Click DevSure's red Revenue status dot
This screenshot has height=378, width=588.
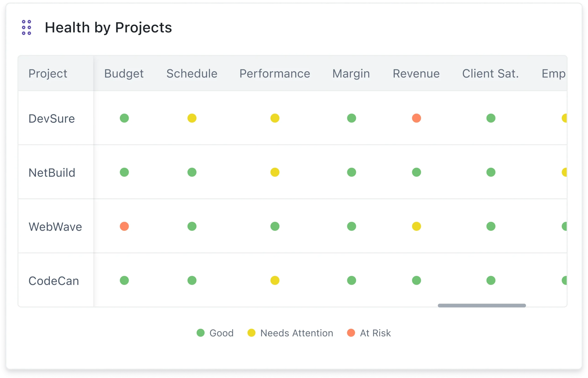point(416,118)
